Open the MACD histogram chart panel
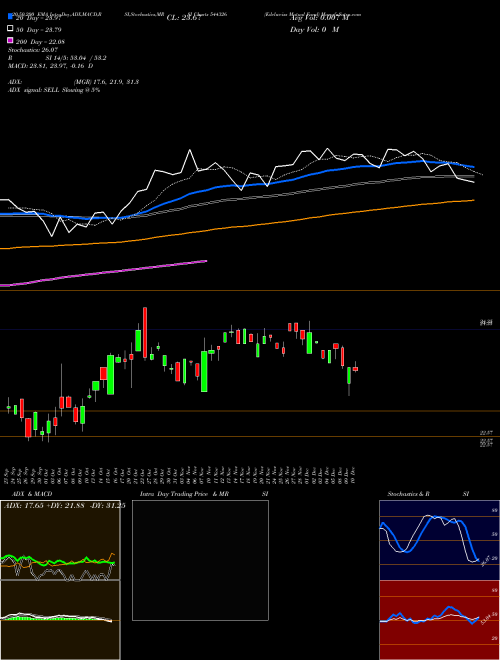Viewport: 500px width, 660px height. point(60,620)
